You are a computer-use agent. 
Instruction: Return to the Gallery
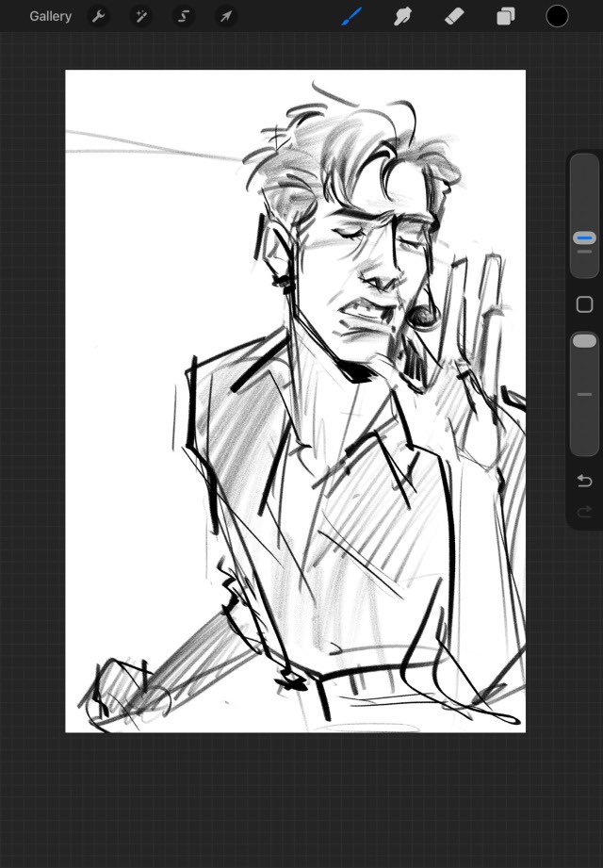coord(50,17)
